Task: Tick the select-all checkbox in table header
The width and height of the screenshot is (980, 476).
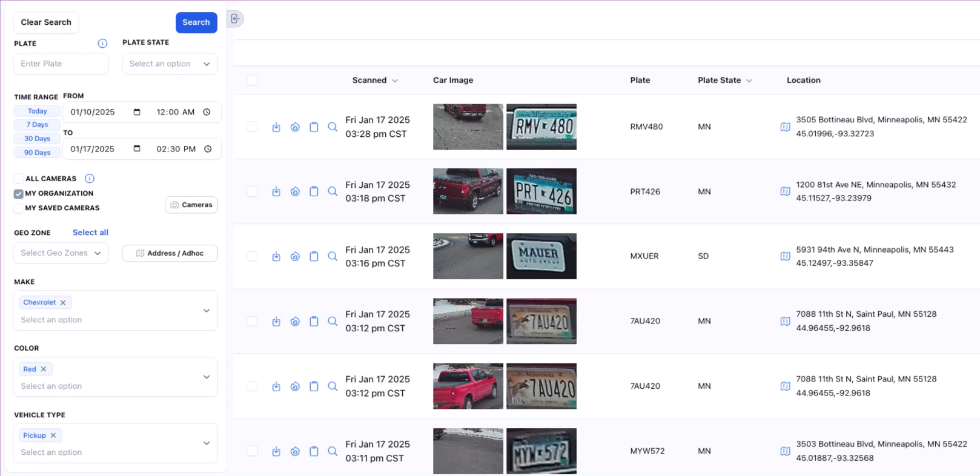Action: 252,80
